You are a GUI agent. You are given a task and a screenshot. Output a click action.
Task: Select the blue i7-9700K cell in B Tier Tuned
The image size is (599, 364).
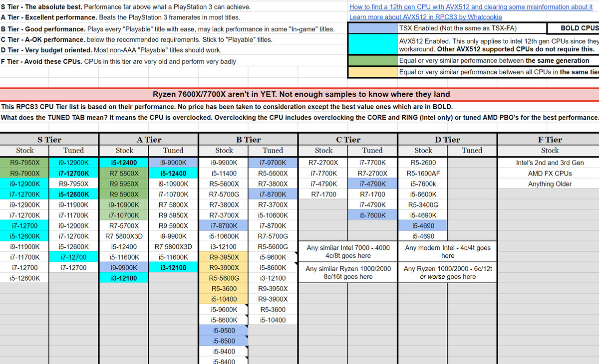[x=273, y=163]
